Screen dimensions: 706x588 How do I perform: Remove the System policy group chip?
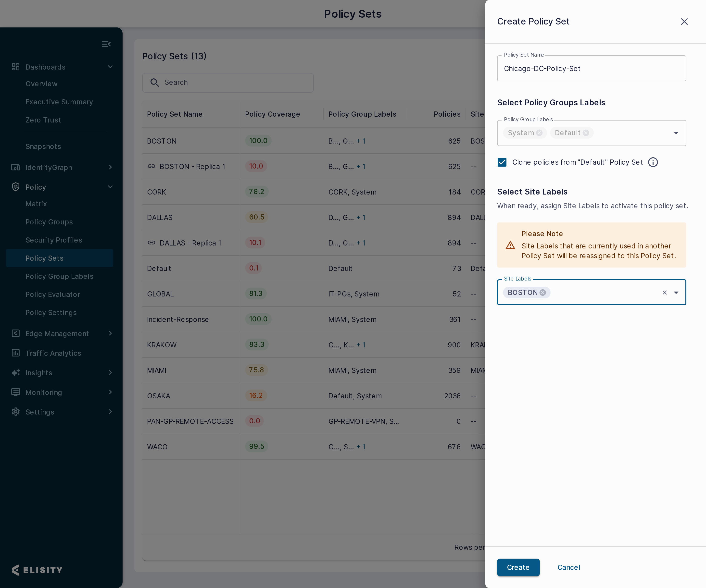(x=539, y=133)
